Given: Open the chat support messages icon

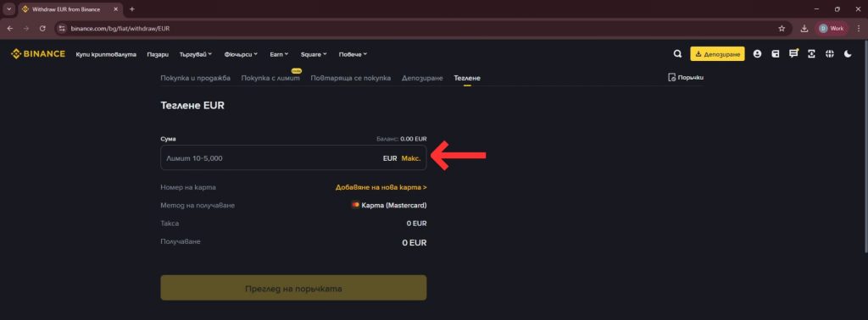Looking at the screenshot, I should coord(793,53).
